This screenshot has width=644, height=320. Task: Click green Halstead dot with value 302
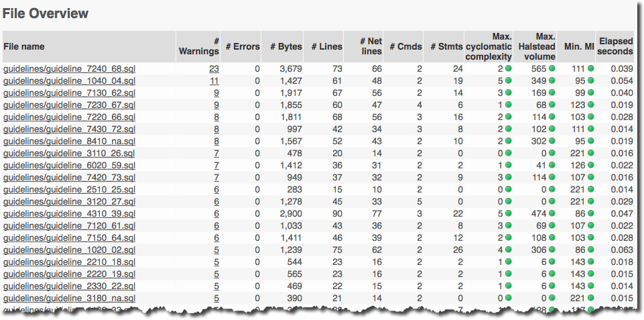pyautogui.click(x=552, y=141)
